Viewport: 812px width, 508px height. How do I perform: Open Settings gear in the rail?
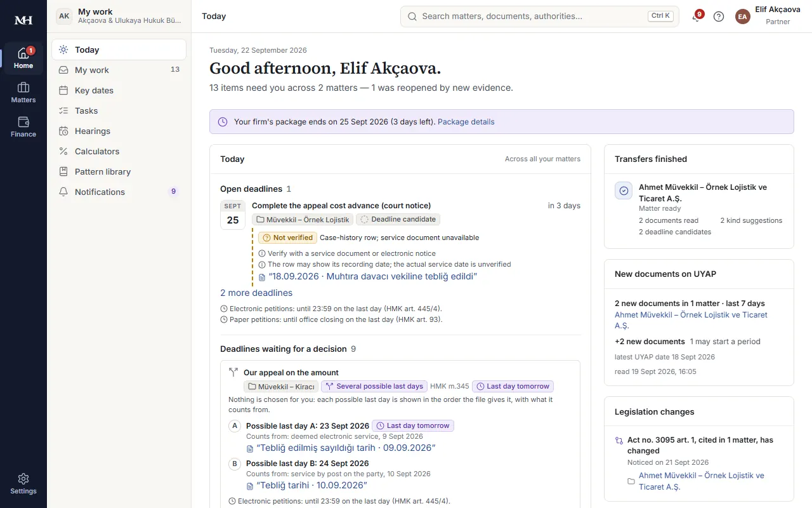pyautogui.click(x=23, y=483)
